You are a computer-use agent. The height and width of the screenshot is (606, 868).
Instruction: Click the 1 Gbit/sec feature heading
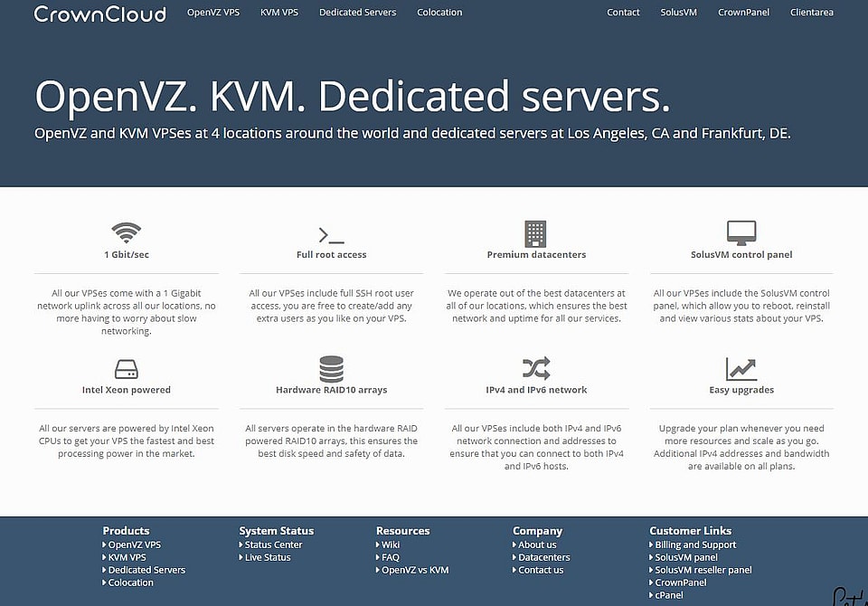pyautogui.click(x=127, y=255)
